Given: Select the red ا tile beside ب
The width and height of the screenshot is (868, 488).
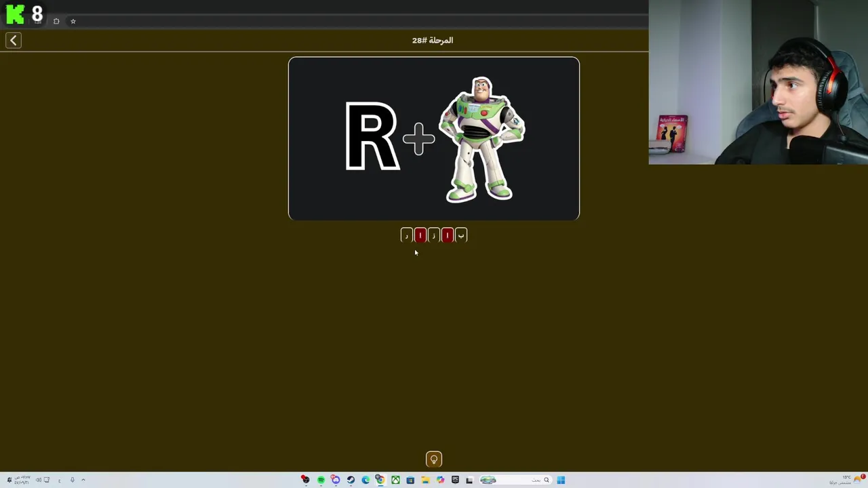Looking at the screenshot, I should click(448, 235).
